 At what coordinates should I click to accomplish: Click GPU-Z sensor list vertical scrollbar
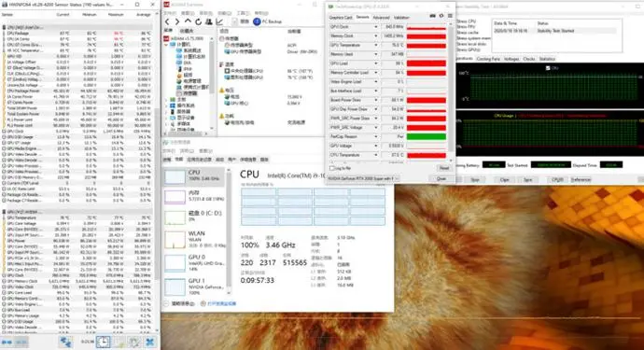pos(452,91)
